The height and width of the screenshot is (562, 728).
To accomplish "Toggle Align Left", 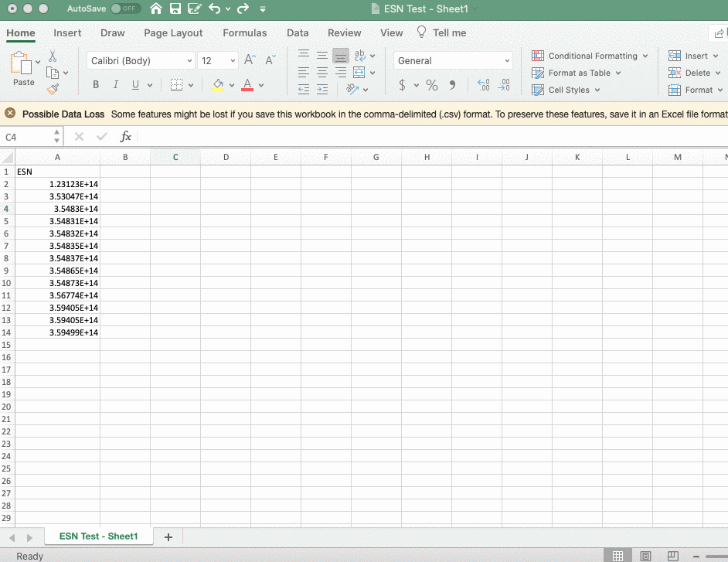I will (304, 73).
